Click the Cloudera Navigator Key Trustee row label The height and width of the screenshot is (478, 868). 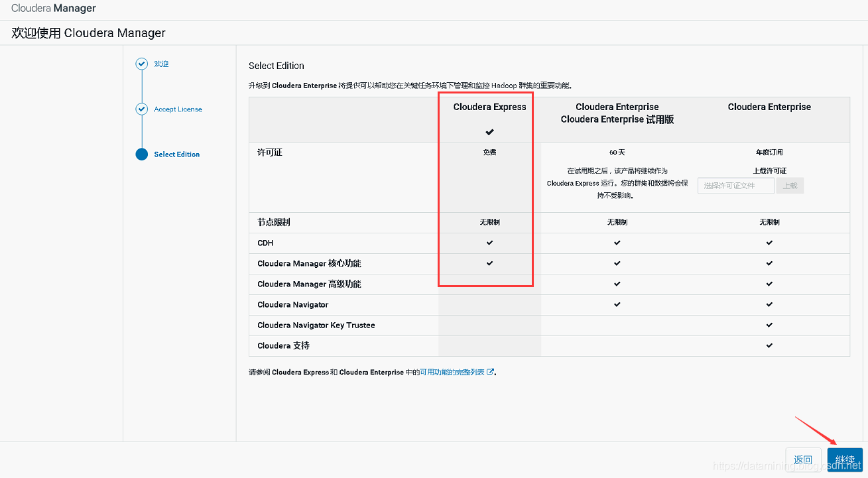(316, 326)
